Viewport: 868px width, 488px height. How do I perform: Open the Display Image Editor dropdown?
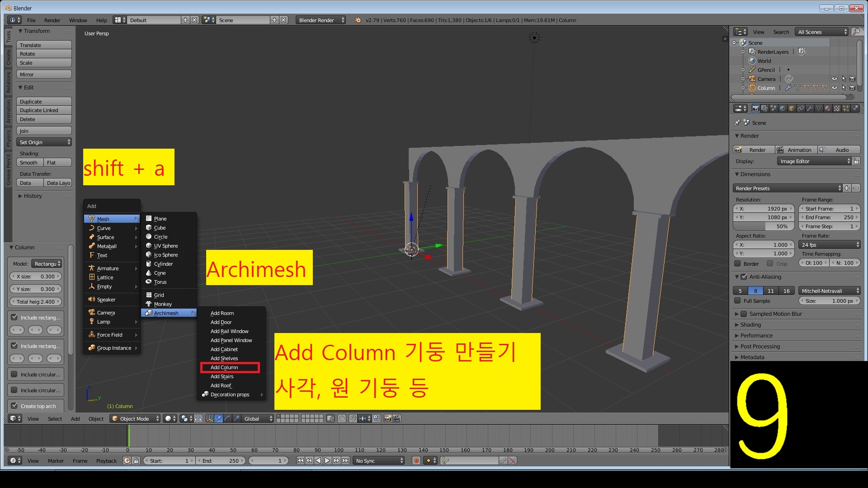[814, 161]
